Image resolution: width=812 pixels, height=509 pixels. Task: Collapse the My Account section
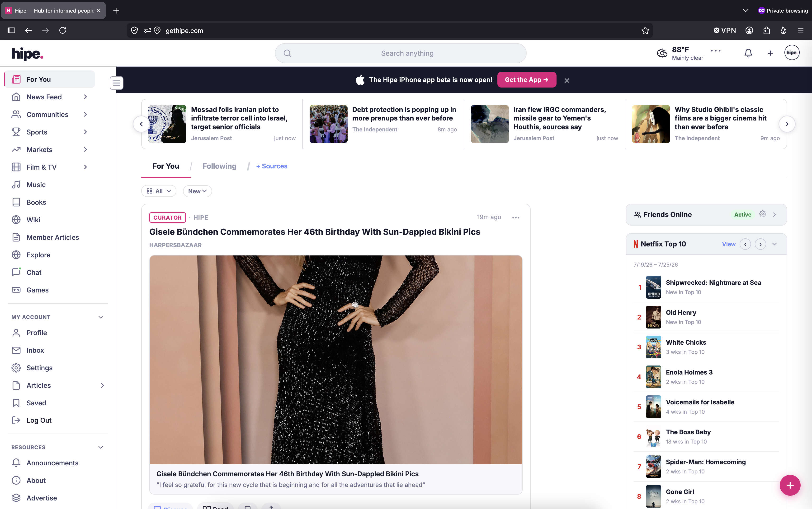tap(100, 317)
